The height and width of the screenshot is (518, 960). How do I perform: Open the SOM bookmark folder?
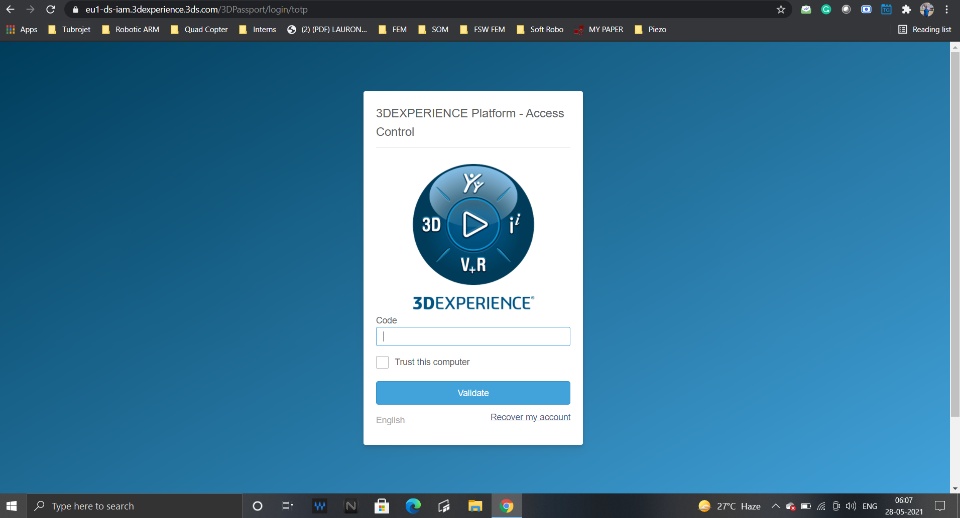coord(433,29)
